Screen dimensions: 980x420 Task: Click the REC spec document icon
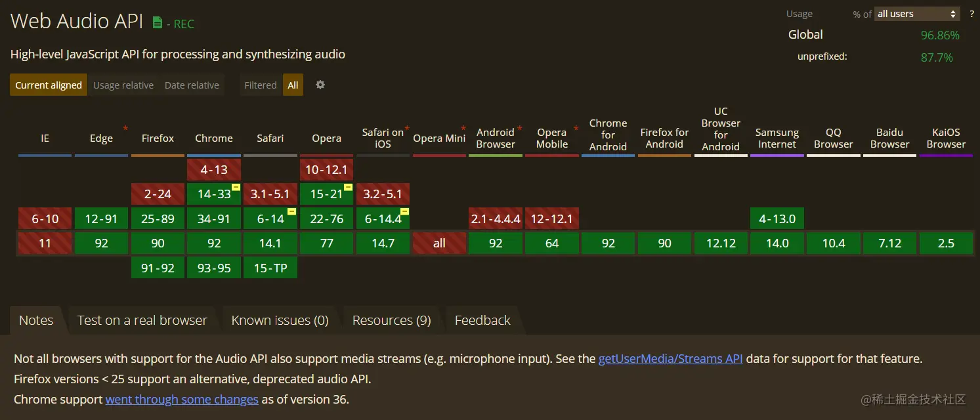pyautogui.click(x=157, y=22)
